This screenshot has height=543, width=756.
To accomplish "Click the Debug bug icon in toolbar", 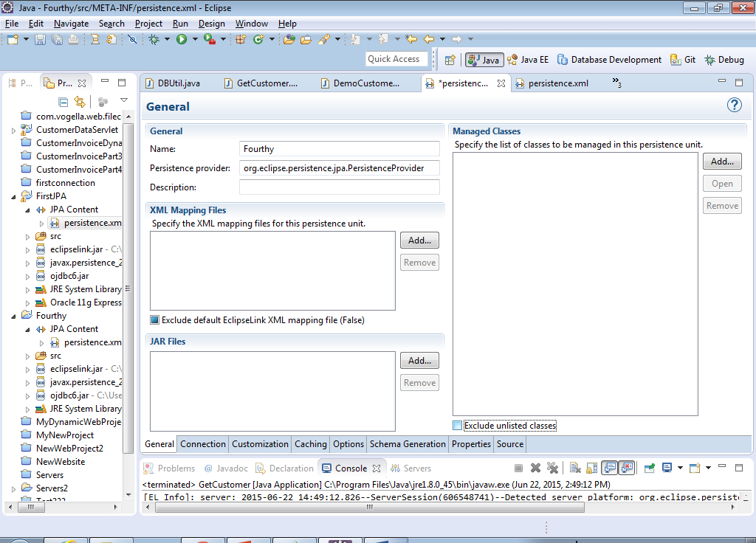I will (154, 39).
